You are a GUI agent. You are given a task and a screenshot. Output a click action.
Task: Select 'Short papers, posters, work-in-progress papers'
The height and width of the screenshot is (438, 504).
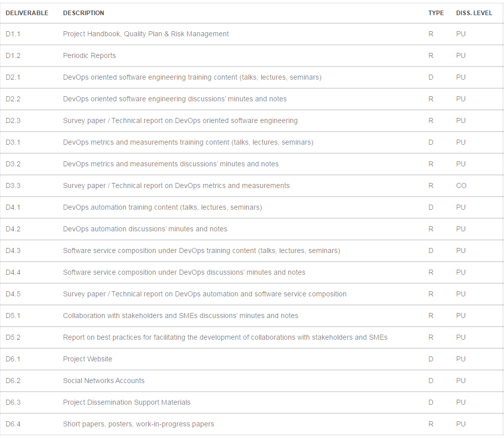tap(139, 424)
